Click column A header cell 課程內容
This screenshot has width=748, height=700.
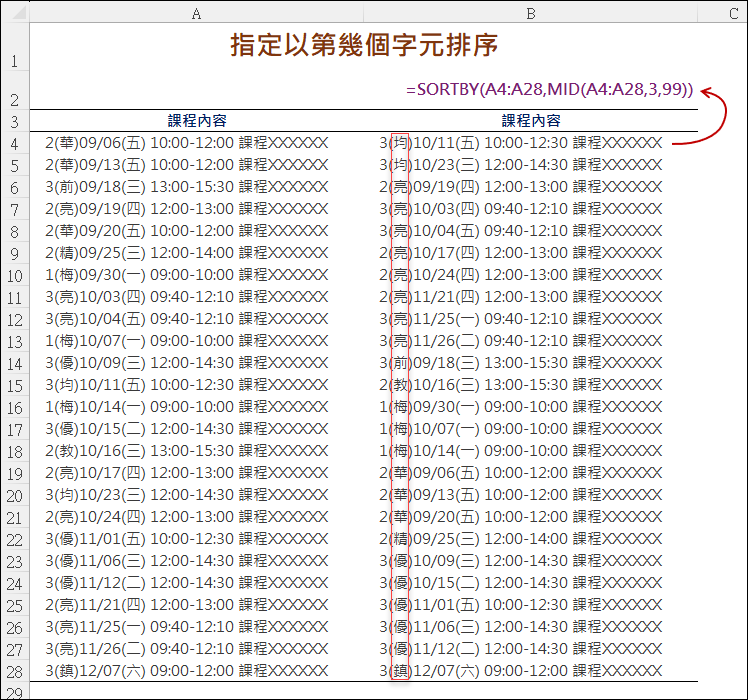tap(197, 121)
